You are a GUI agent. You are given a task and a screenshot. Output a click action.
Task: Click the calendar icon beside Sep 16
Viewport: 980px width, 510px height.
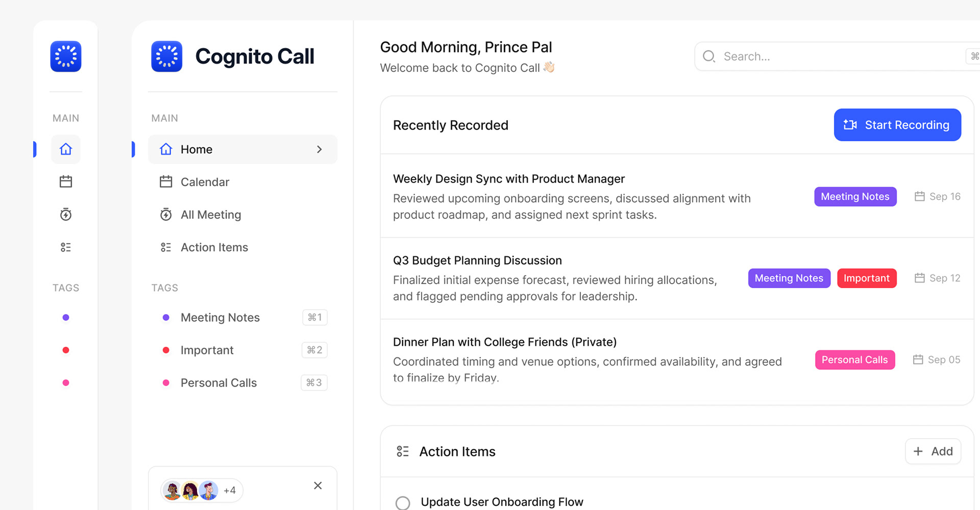[919, 196]
